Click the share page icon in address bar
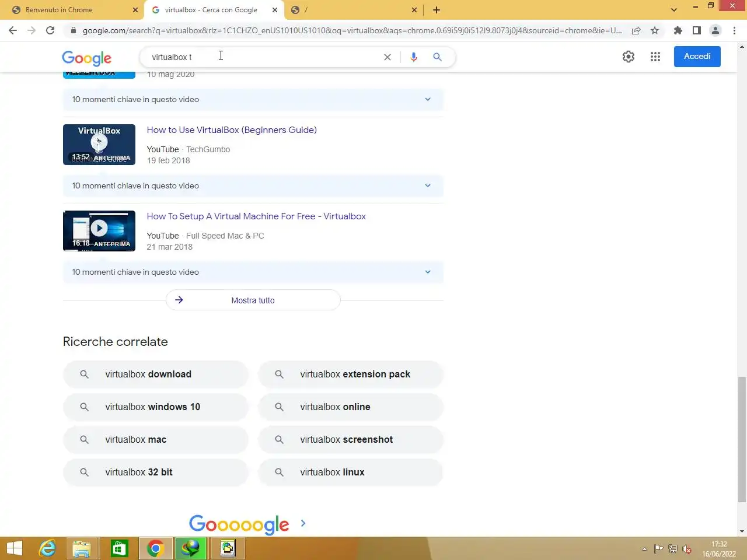The height and width of the screenshot is (560, 747). [636, 30]
